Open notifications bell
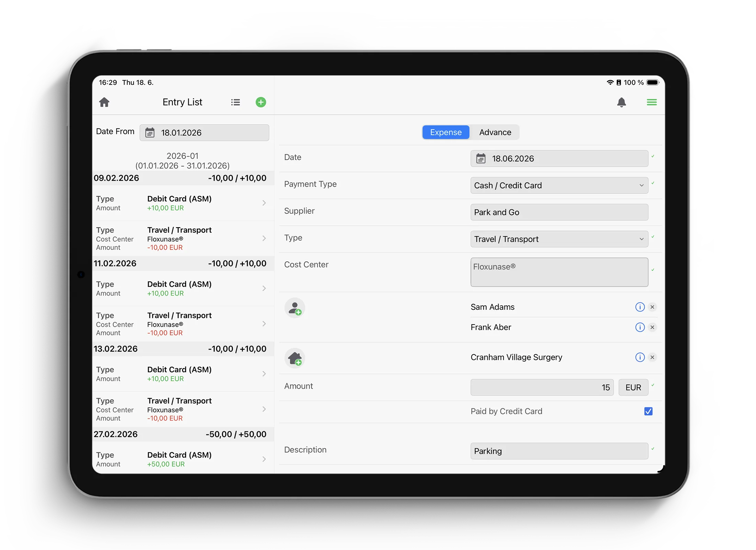Viewport: 756px width, 550px height. (x=621, y=102)
